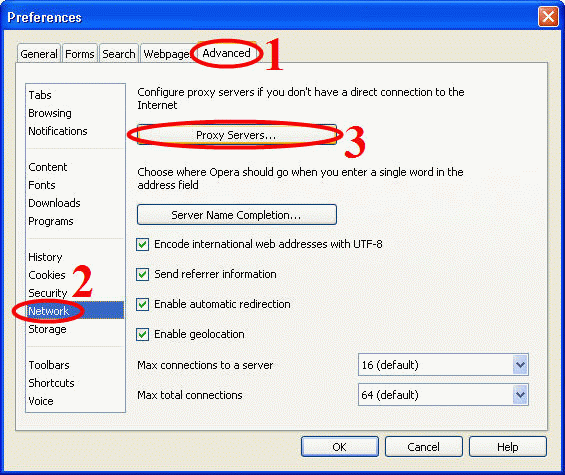Viewport: 565px width, 475px height.
Task: Disable Enable automatic redirection checkbox
Action: [143, 304]
